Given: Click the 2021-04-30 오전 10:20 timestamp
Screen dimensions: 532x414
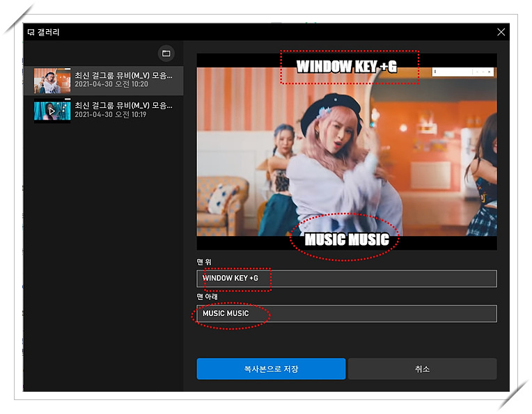Looking at the screenshot, I should click(x=111, y=84).
